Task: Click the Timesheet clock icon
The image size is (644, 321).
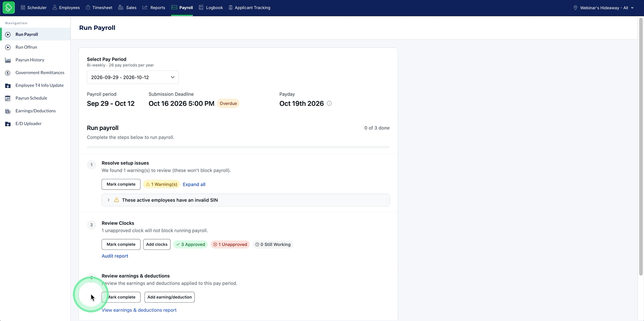Action: (88, 8)
